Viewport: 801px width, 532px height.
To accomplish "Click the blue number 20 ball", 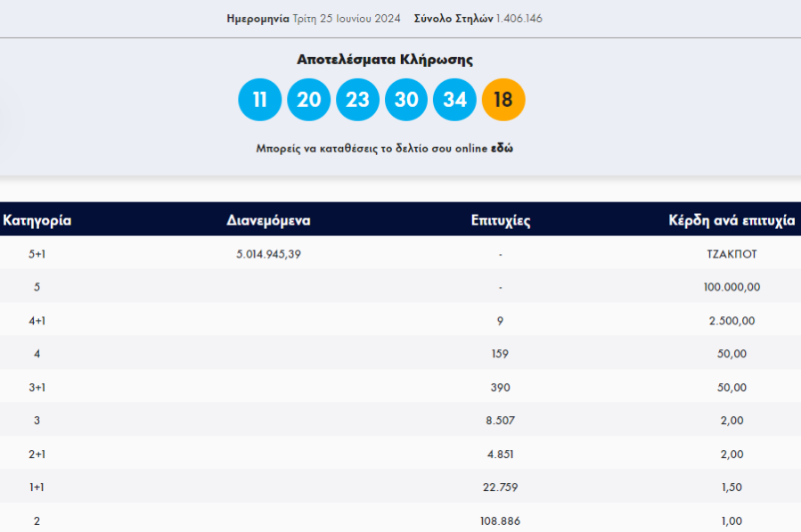I will [x=308, y=100].
